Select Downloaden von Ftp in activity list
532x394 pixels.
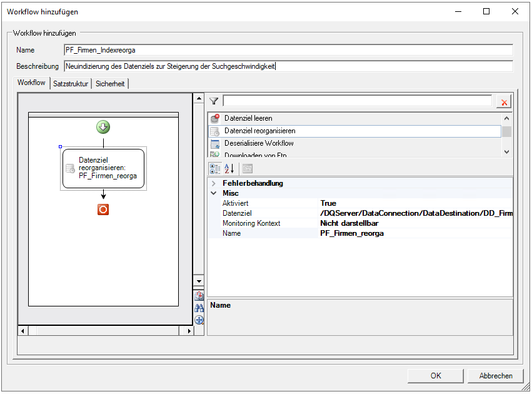click(x=354, y=154)
